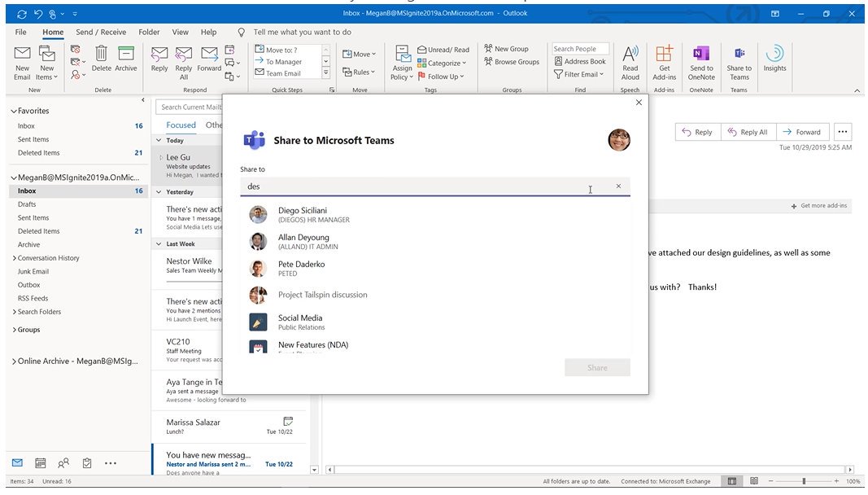The height and width of the screenshot is (495, 868).
Task: Click the Delete trash can icon
Action: [x=102, y=58]
